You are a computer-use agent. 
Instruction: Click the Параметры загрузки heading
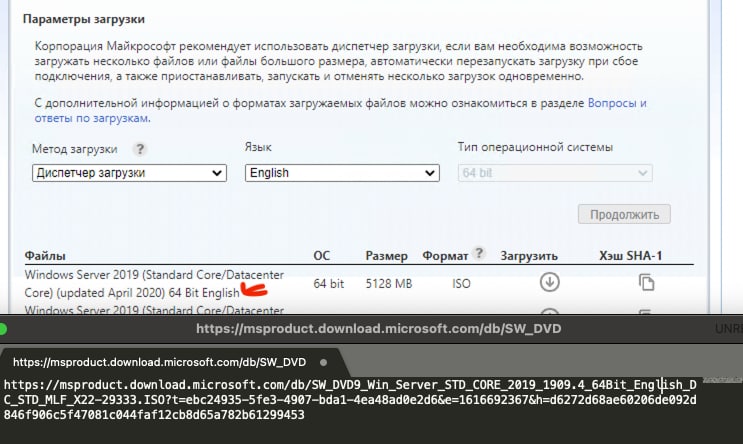click(84, 19)
